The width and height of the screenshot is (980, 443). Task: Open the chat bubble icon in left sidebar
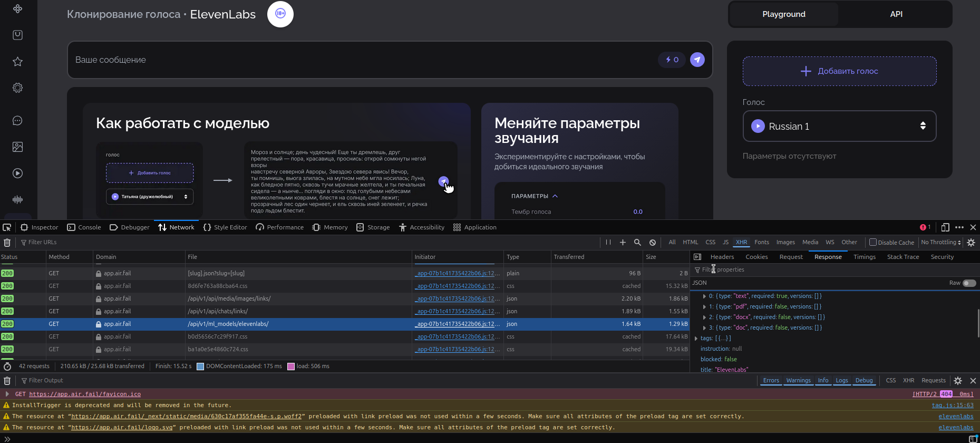click(17, 121)
